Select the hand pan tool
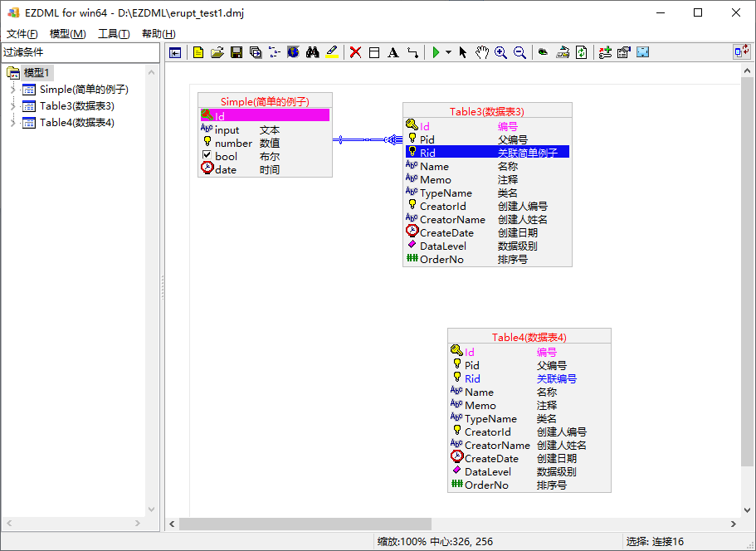Viewport: 756px width, 551px height. click(481, 52)
